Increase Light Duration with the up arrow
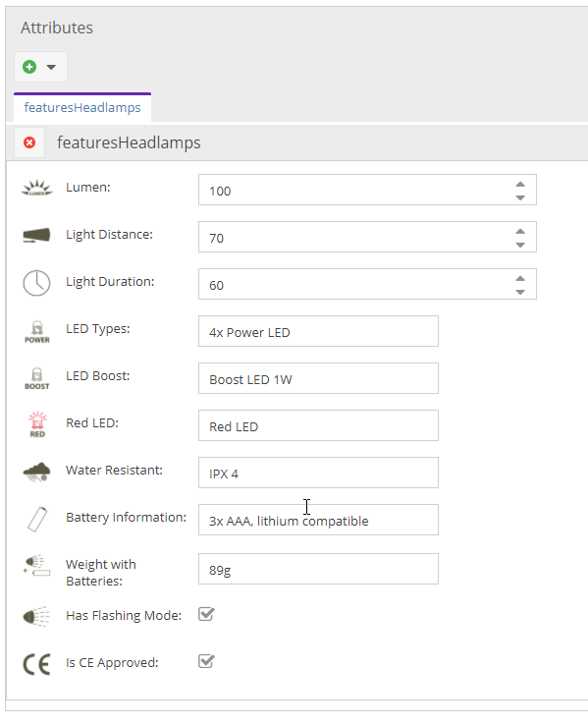The width and height of the screenshot is (588, 725). click(520, 278)
